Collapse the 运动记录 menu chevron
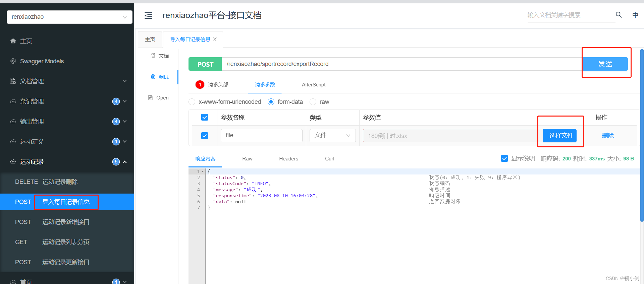Screen dimensions: 644x284 (x=125, y=162)
